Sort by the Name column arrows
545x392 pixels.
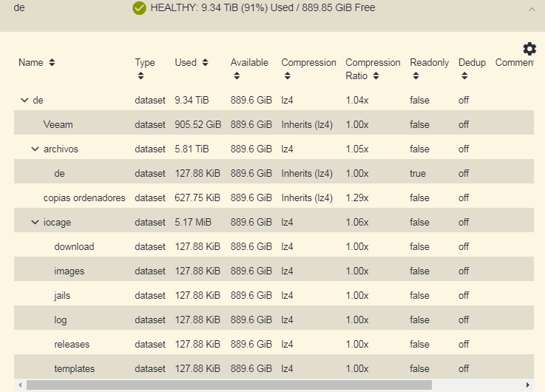point(52,63)
